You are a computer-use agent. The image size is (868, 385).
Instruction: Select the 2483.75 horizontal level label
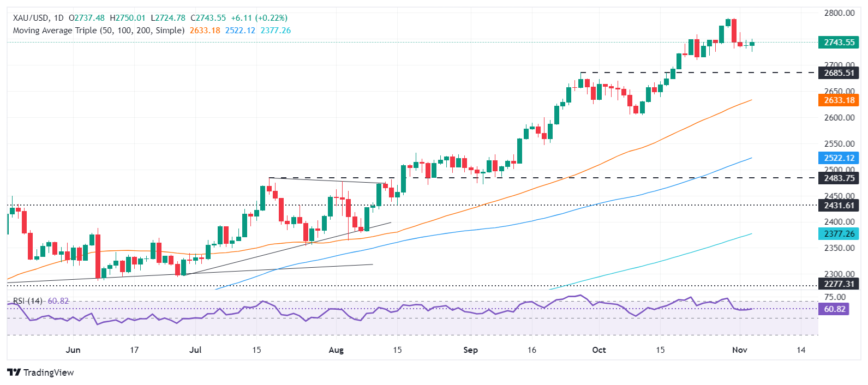pos(839,178)
